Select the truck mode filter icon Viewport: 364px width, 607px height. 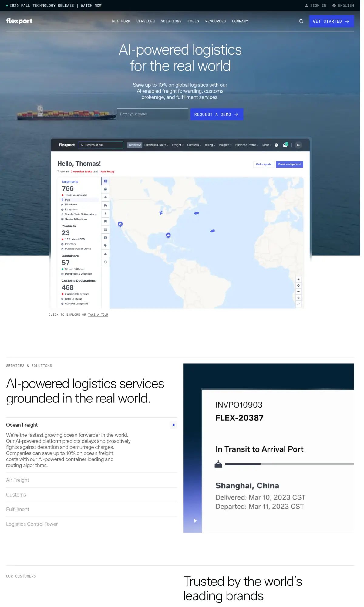click(x=106, y=205)
